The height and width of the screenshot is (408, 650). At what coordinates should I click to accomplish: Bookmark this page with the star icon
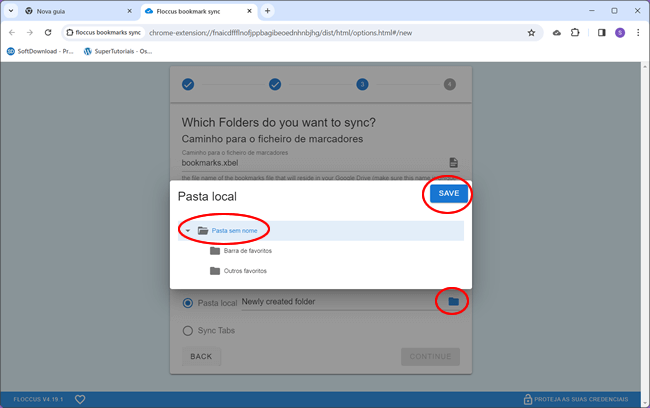(531, 32)
